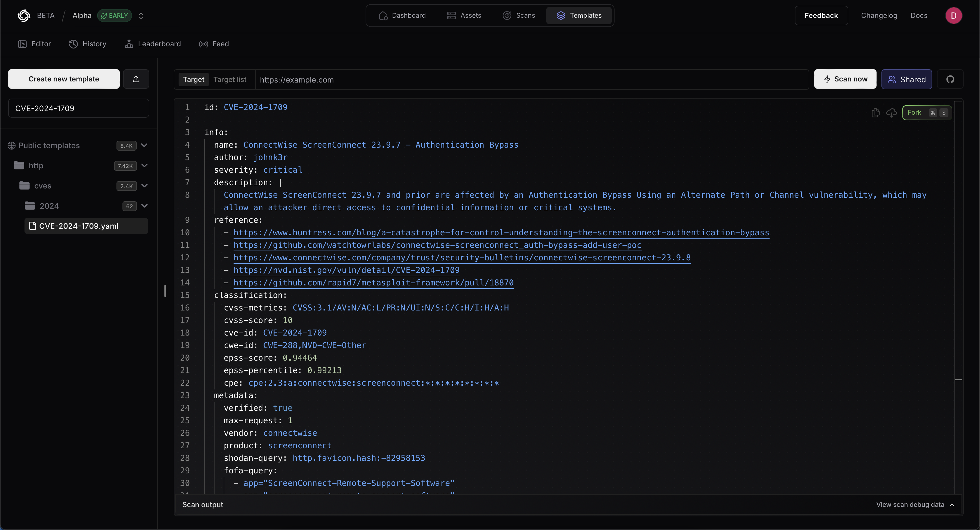Select the Target toggle option

194,80
